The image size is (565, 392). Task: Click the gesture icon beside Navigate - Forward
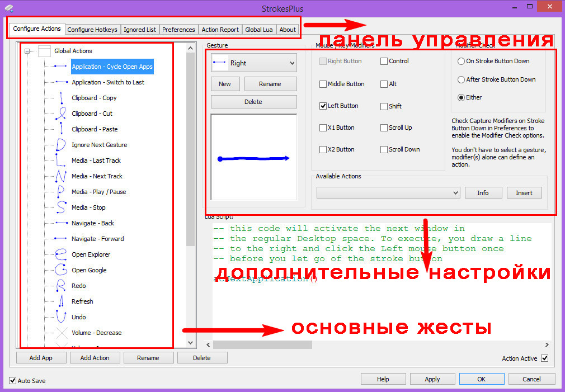point(60,239)
